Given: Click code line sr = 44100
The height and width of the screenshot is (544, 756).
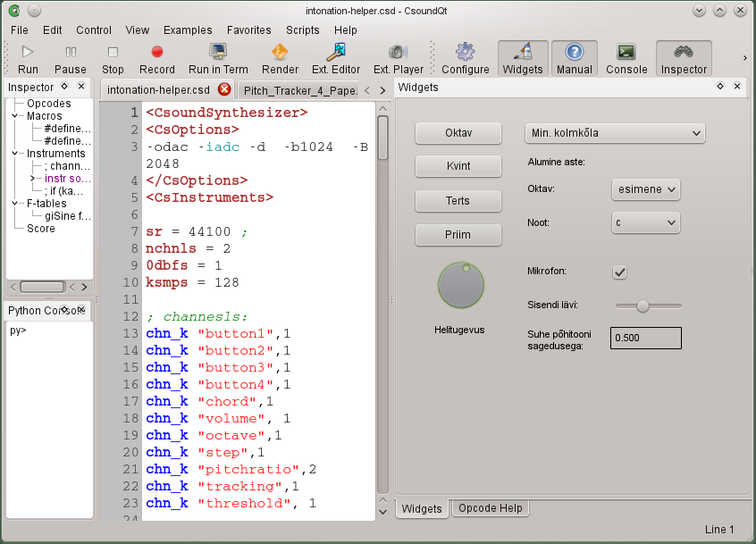Looking at the screenshot, I should point(197,231).
